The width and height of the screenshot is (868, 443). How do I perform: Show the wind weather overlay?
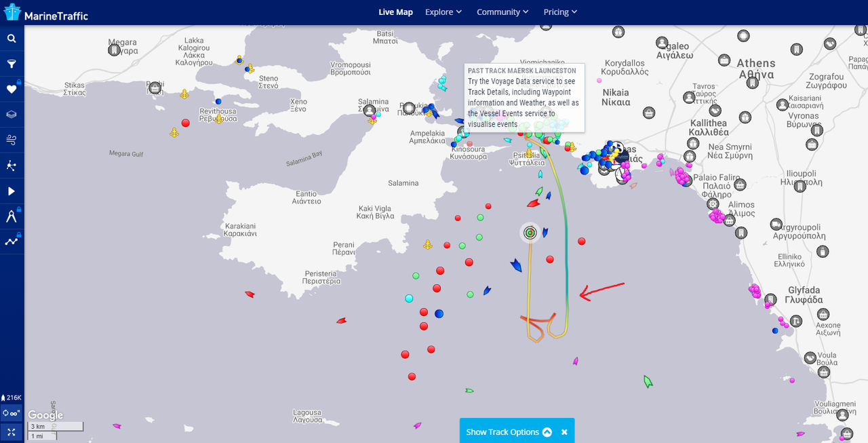coord(12,140)
